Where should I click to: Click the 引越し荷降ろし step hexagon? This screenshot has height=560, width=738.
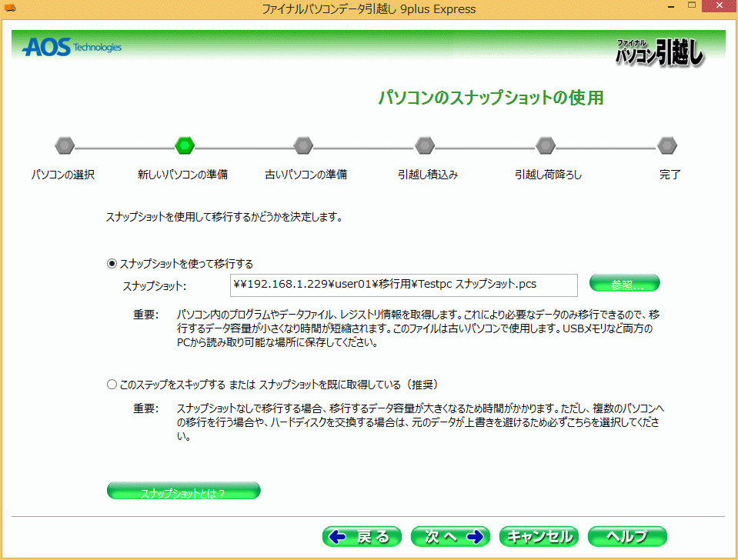coord(546,145)
